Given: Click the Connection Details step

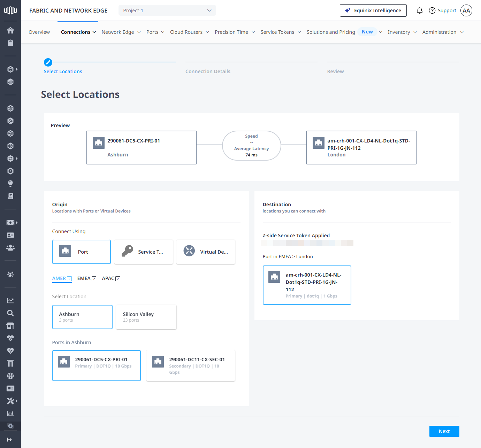Looking at the screenshot, I should pos(208,71).
